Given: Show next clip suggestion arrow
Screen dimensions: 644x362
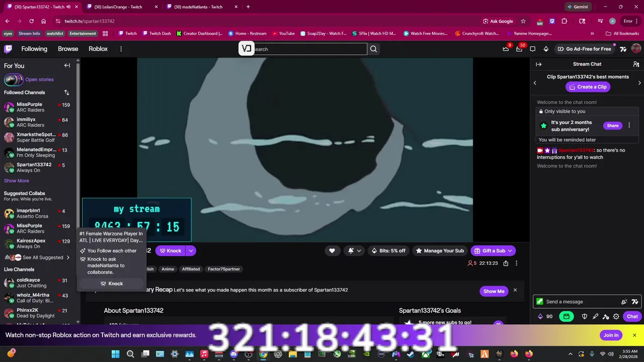Looking at the screenshot, I should 639,83.
